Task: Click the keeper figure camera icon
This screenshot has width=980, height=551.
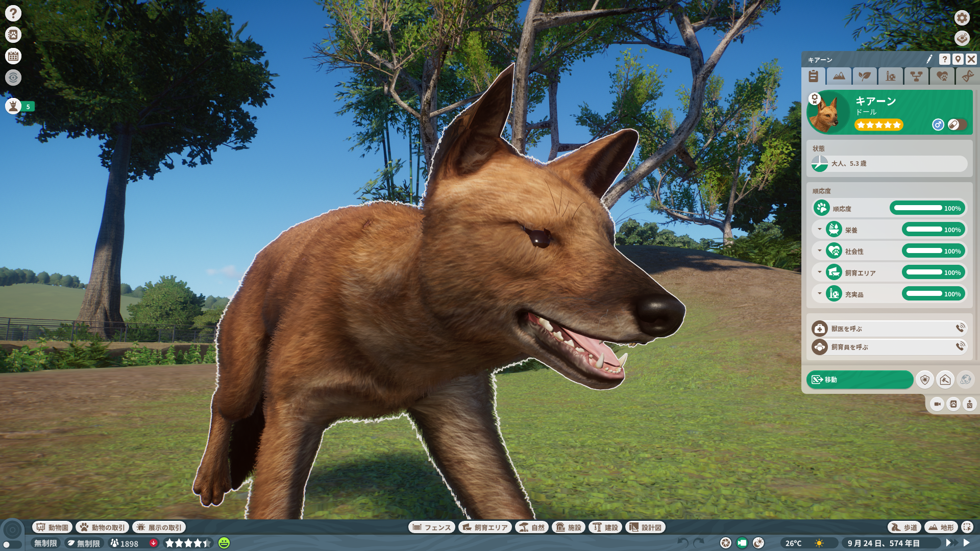Action: coord(970,405)
